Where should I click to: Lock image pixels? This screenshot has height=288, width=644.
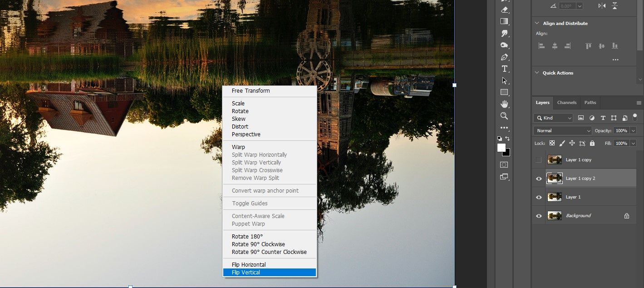click(x=562, y=143)
